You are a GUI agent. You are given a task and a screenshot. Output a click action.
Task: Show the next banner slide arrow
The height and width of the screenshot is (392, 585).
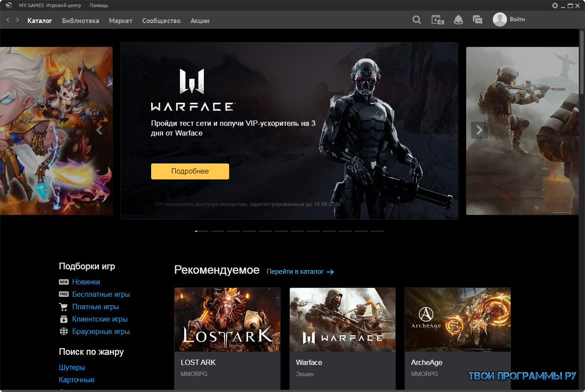click(479, 130)
